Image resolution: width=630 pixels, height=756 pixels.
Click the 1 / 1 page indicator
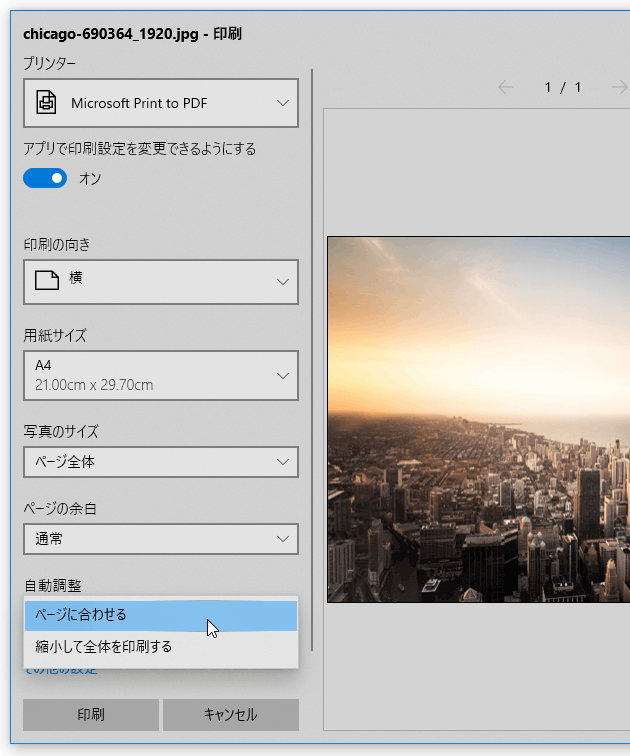tap(563, 87)
